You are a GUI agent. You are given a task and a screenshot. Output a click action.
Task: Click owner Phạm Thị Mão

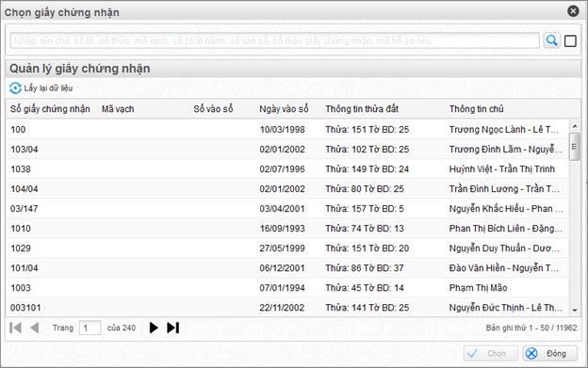pos(478,288)
